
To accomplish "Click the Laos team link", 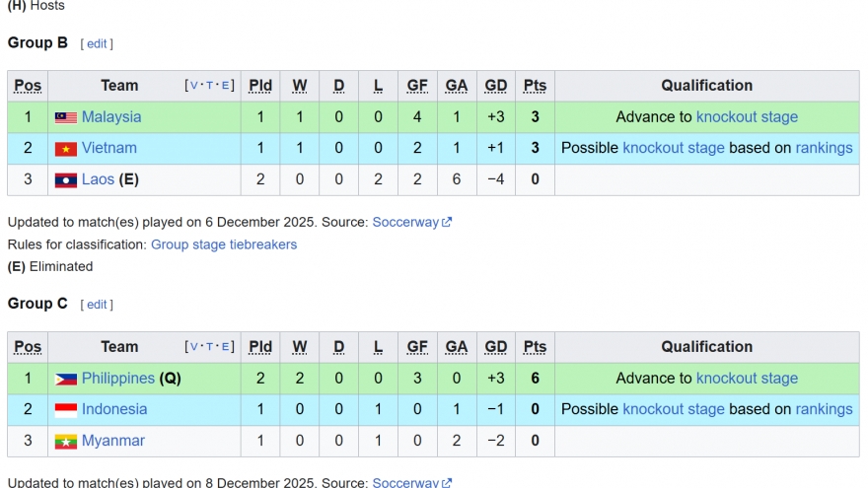I will pyautogui.click(x=98, y=180).
